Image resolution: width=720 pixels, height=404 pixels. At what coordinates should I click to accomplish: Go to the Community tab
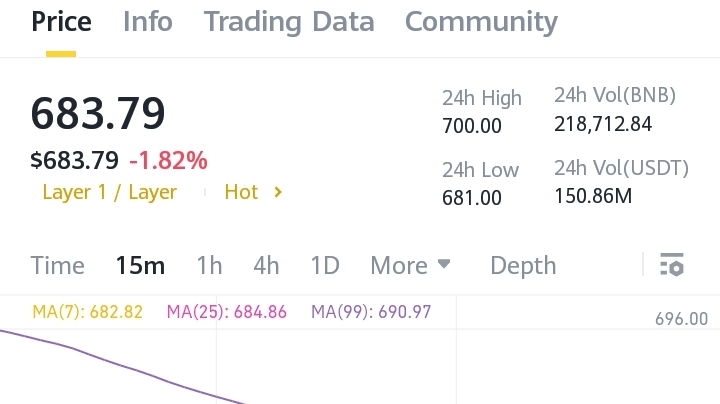tap(481, 22)
